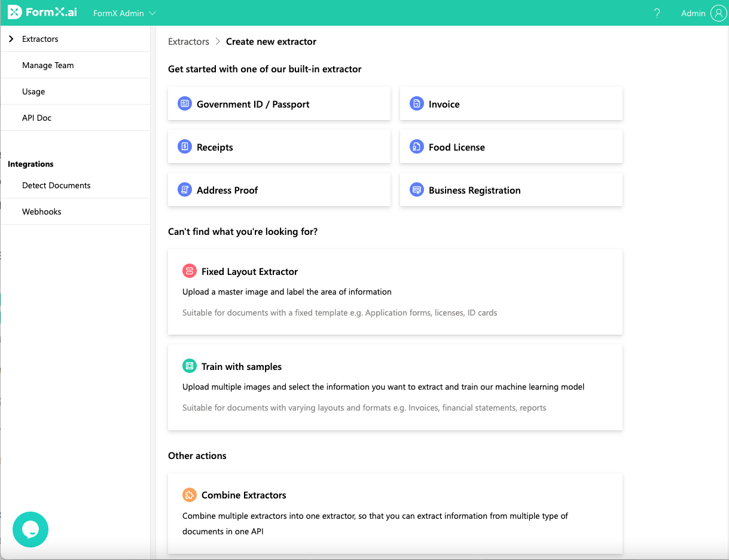Click 'Get started with one of our built-in extractor'
This screenshot has width=729, height=560.
click(265, 69)
